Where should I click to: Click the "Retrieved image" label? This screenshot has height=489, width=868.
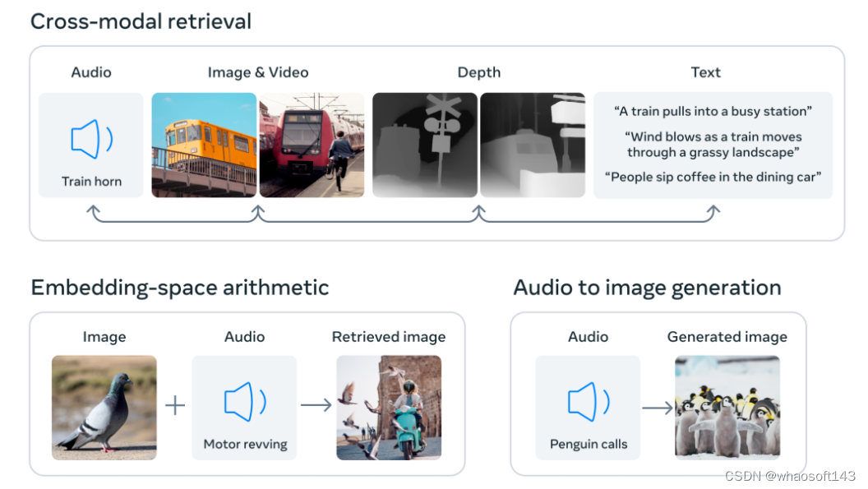389,337
